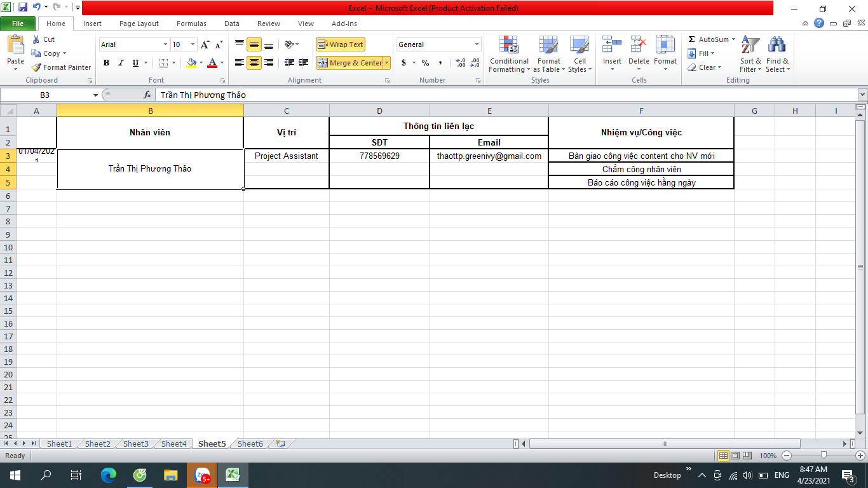
Task: Switch to the Insert ribbon tab
Action: 92,24
